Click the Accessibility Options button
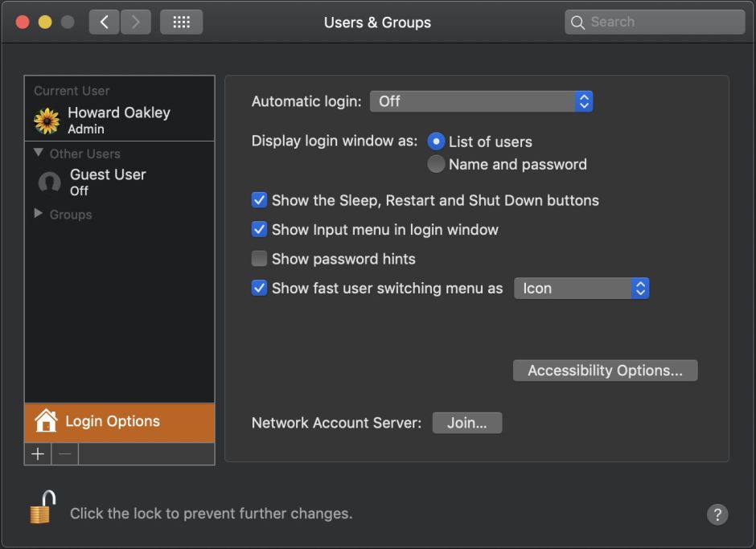 click(605, 371)
